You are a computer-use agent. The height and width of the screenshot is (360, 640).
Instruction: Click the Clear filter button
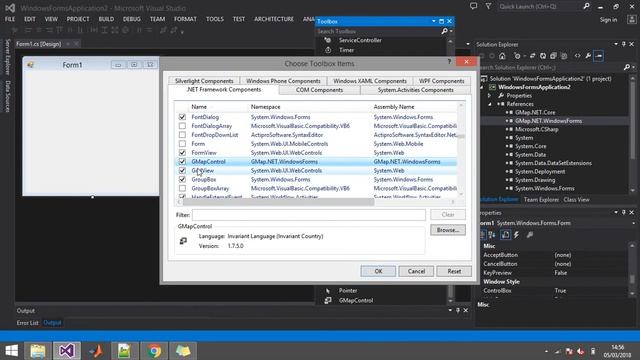point(448,214)
